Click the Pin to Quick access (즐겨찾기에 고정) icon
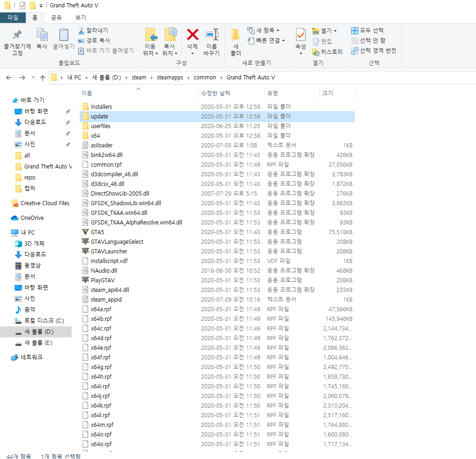Viewport: 476px width, 459px height. point(17,34)
